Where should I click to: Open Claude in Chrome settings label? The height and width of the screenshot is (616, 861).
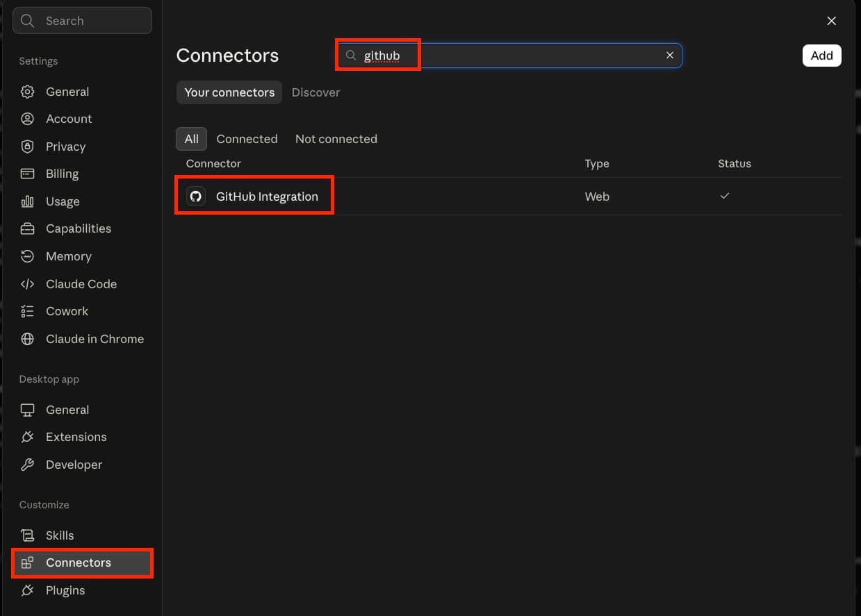tap(95, 339)
